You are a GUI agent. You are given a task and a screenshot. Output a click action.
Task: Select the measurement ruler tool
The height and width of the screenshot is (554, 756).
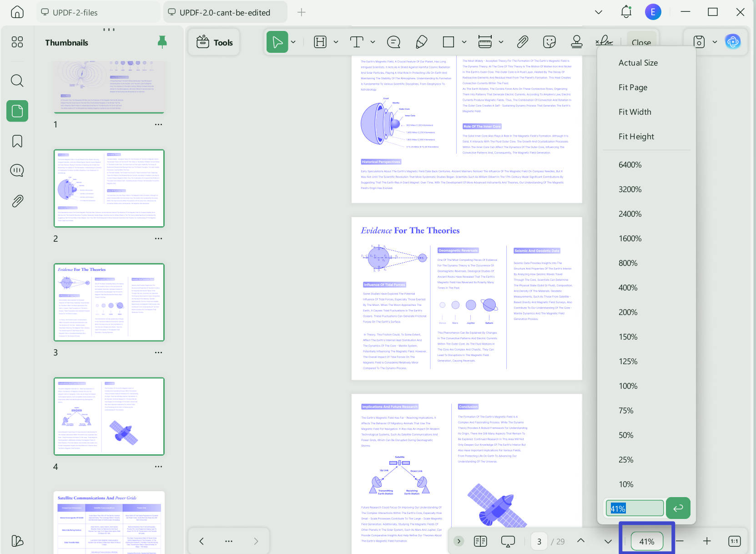[485, 42]
